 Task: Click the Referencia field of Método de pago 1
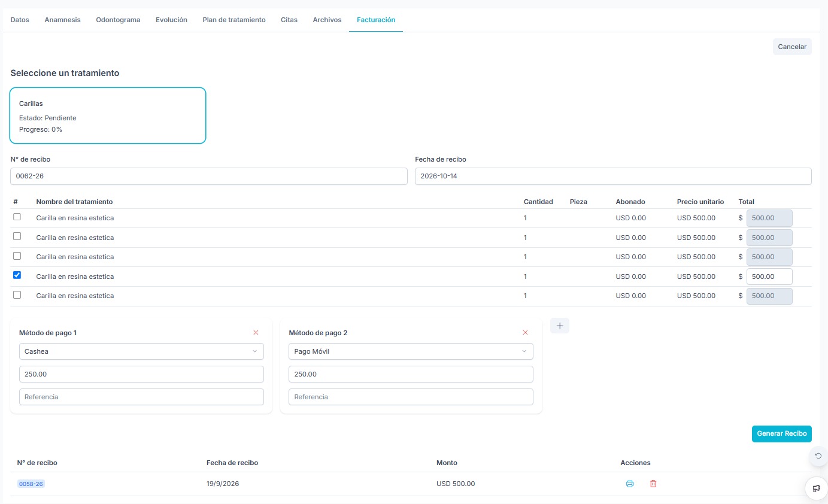pyautogui.click(x=141, y=397)
